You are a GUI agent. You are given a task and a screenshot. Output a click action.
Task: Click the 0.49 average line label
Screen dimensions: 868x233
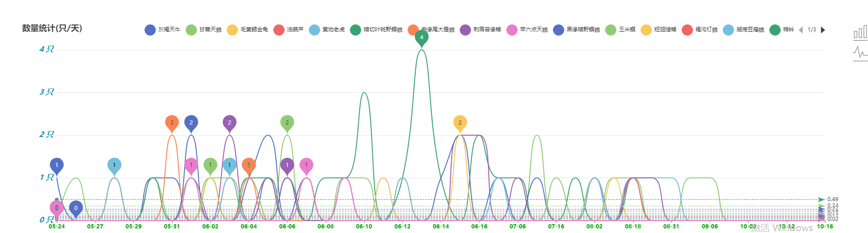click(832, 199)
